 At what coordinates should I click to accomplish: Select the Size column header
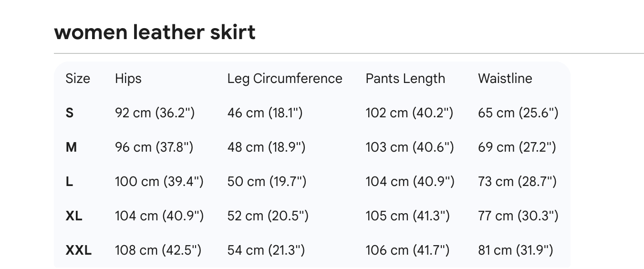(x=78, y=78)
